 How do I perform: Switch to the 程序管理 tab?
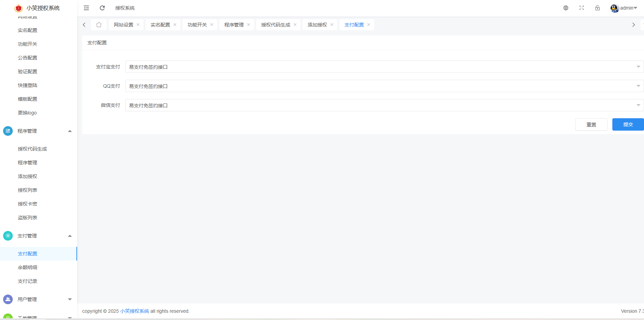234,25
